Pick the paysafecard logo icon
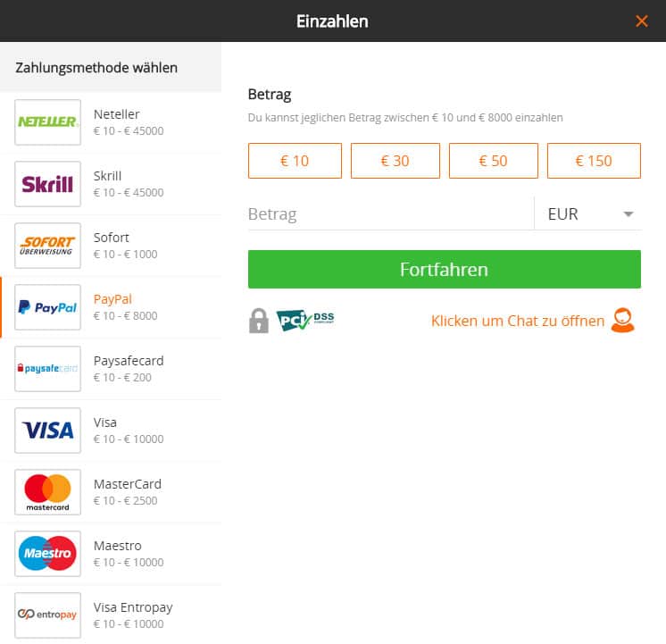Image resolution: width=666 pixels, height=644 pixels. 47,369
